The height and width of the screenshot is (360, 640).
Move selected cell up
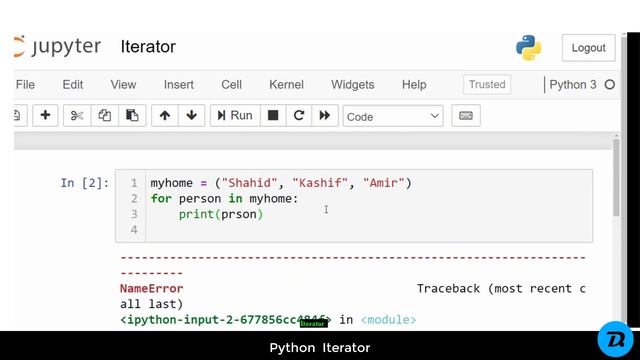pyautogui.click(x=165, y=116)
